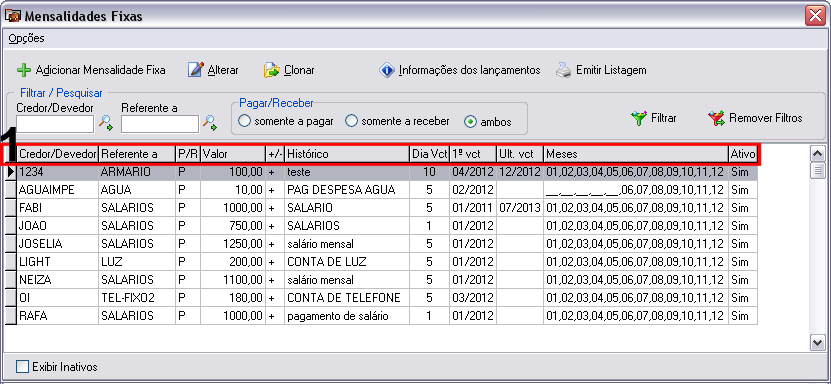Click the Clonar folder icon
The image size is (831, 385).
pos(272,70)
